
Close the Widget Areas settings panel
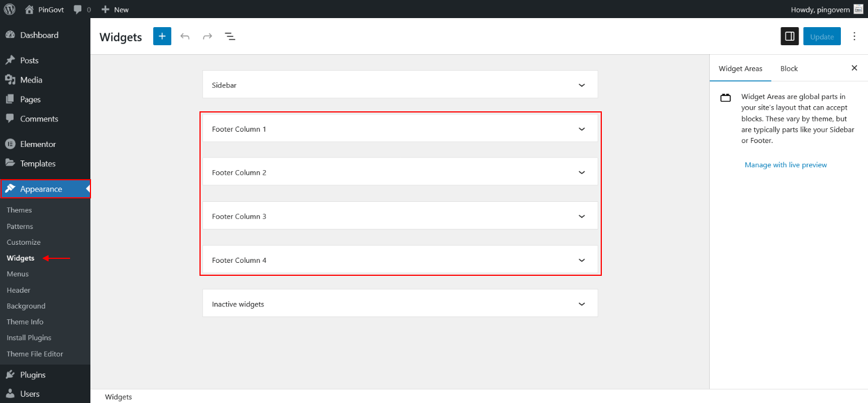pyautogui.click(x=854, y=68)
